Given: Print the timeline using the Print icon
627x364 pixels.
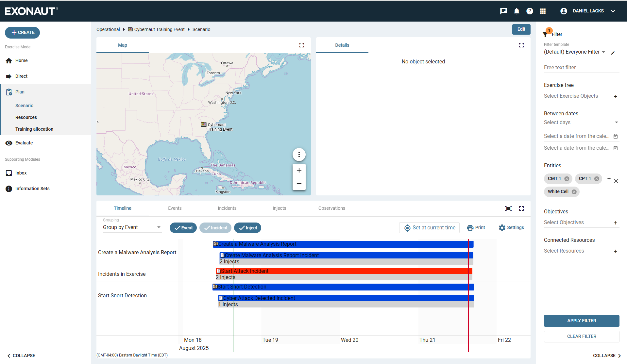Looking at the screenshot, I should point(470,227).
